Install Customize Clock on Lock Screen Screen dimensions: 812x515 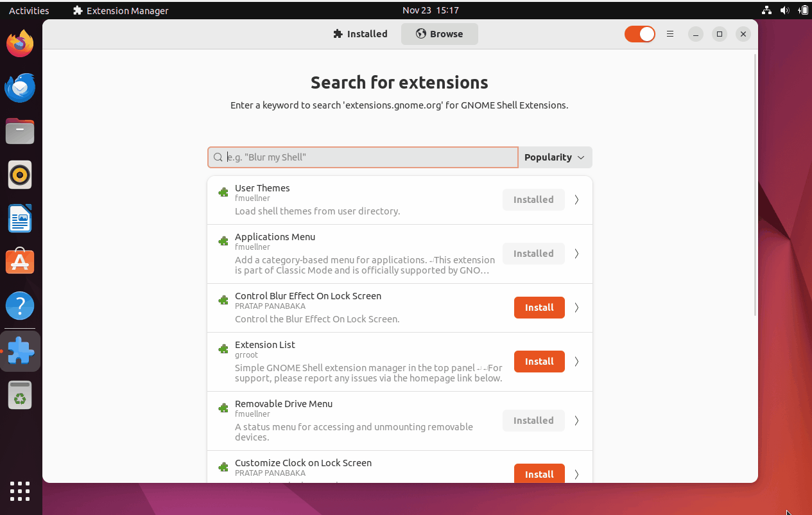(539, 474)
